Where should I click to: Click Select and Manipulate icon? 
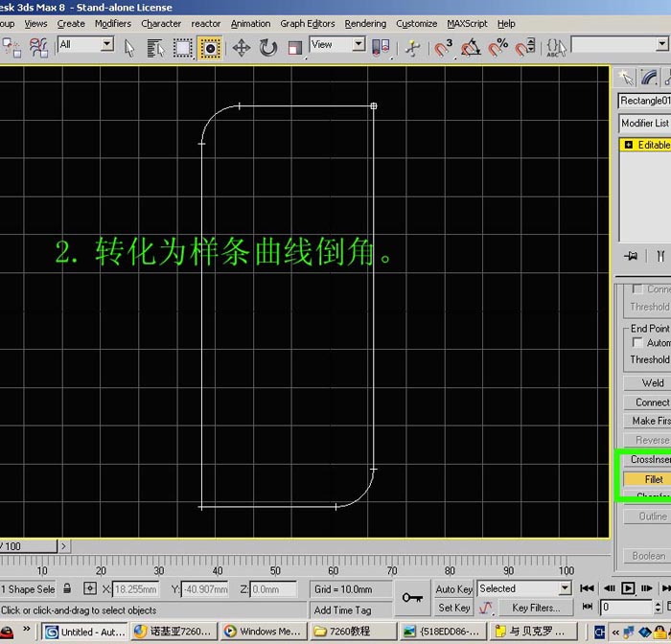point(412,48)
